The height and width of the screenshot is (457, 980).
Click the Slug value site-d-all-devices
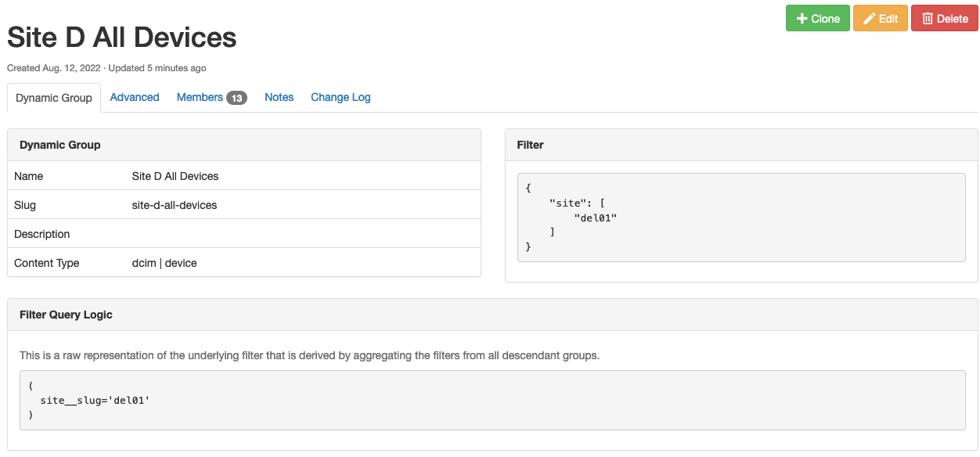(175, 205)
